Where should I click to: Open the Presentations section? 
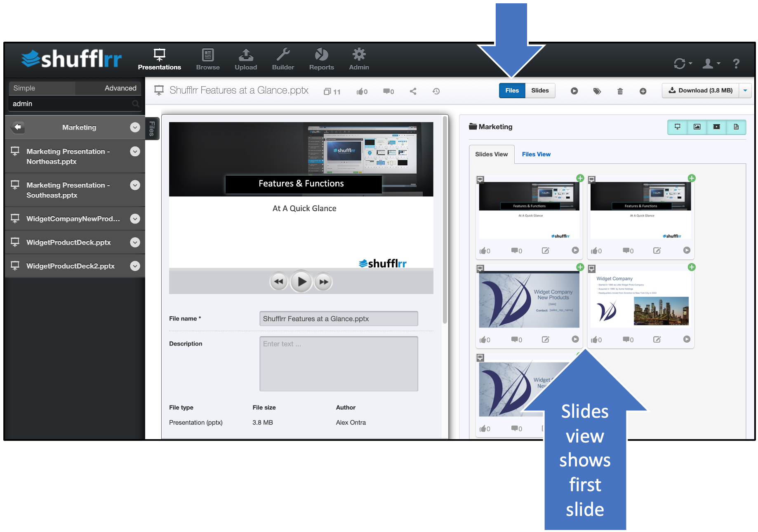[159, 59]
